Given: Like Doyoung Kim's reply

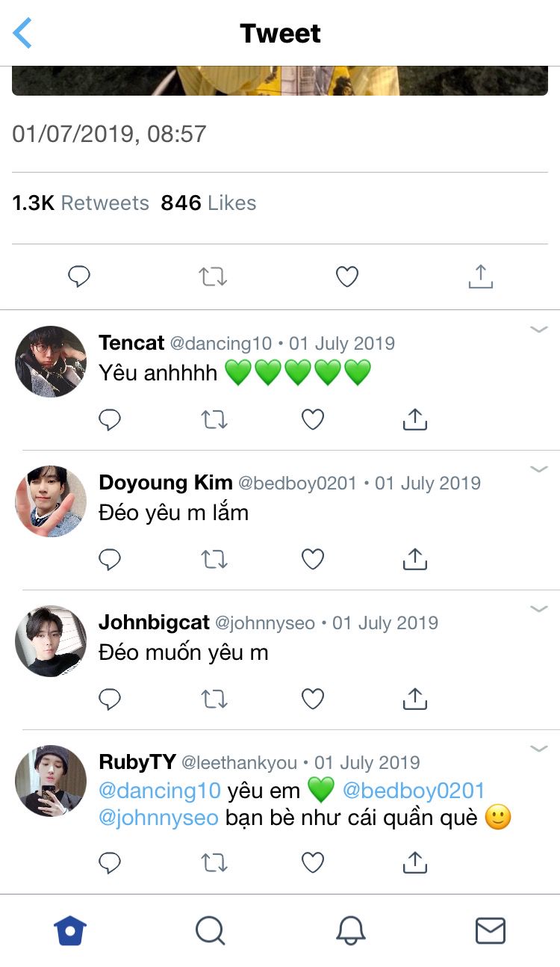Looking at the screenshot, I should (312, 559).
